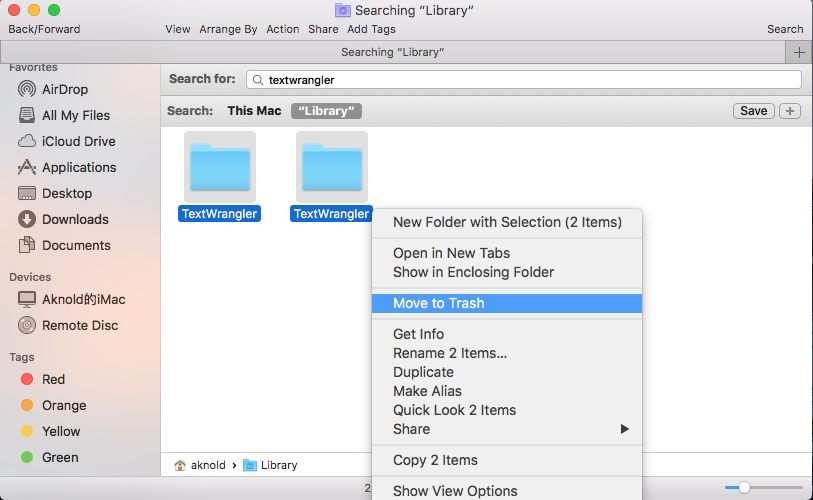This screenshot has width=813, height=500.
Task: Add a new tab with plus button
Action: point(799,52)
